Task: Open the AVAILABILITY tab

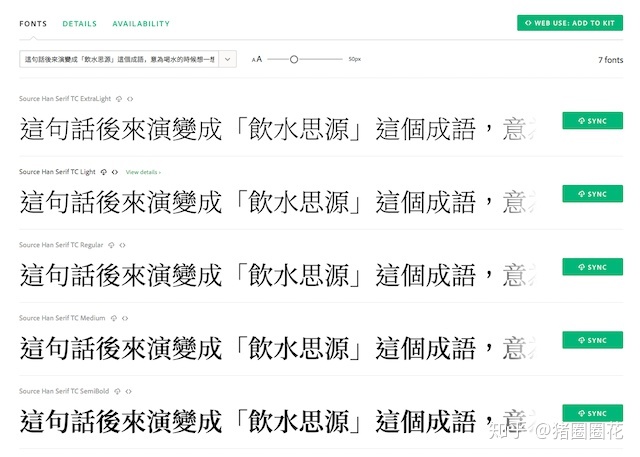Action: click(141, 24)
